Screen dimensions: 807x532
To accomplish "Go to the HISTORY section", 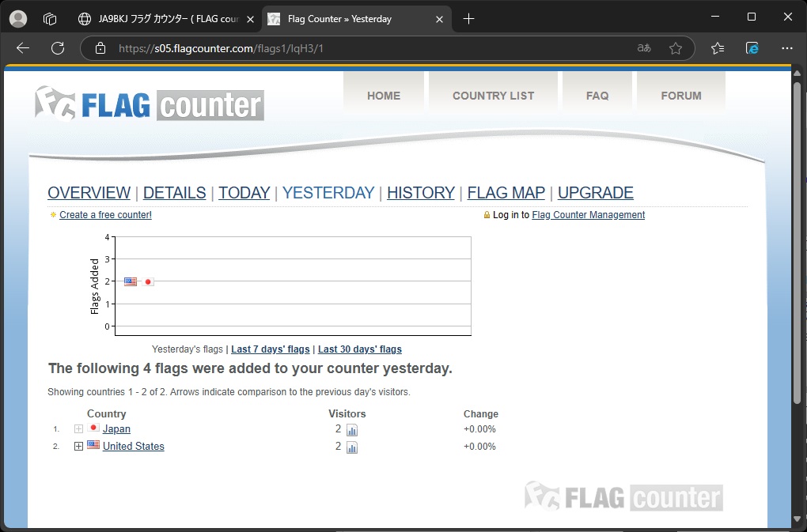I will pyautogui.click(x=420, y=193).
